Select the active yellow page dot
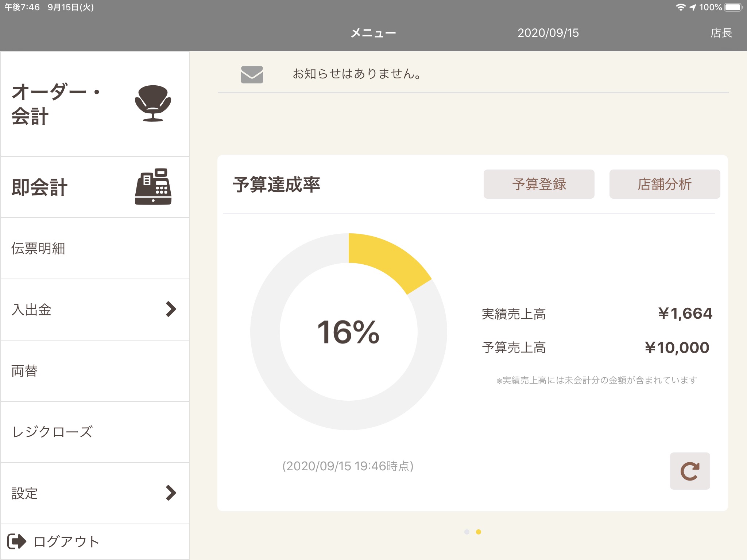The width and height of the screenshot is (747, 560). (x=479, y=532)
